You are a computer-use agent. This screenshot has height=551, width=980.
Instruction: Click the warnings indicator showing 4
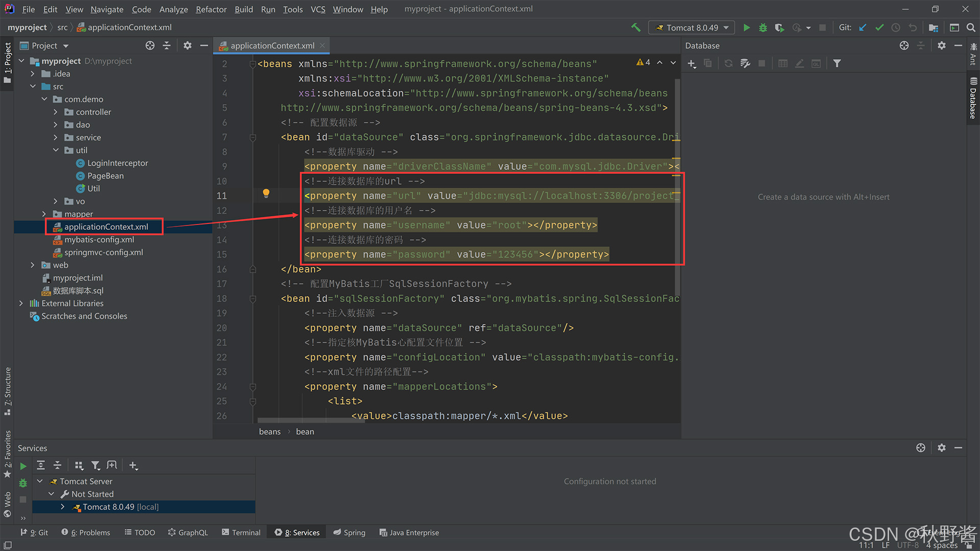coord(643,62)
